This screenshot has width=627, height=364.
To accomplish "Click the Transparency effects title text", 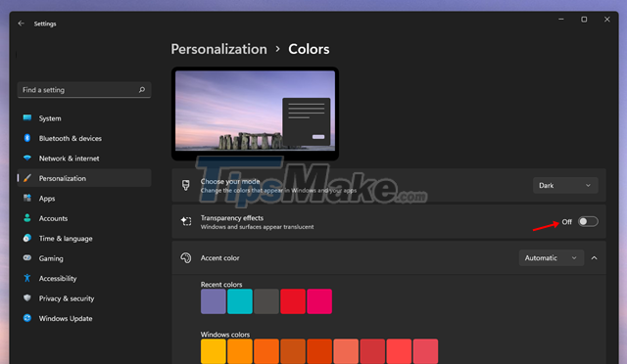I will [232, 218].
